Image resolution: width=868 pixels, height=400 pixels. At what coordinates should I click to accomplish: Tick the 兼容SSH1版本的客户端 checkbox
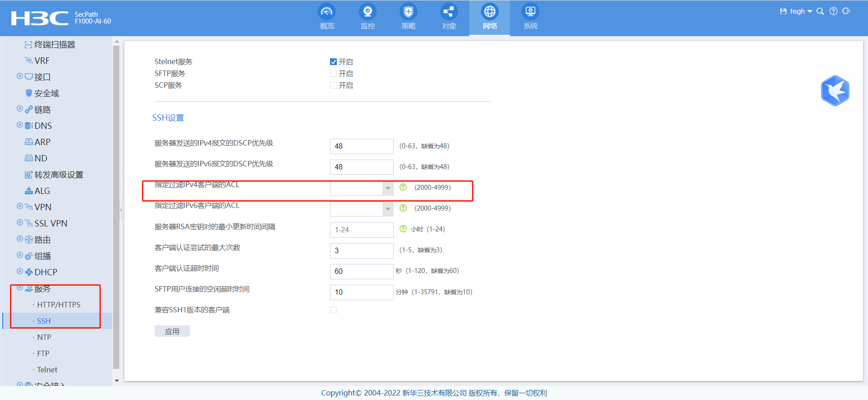333,310
